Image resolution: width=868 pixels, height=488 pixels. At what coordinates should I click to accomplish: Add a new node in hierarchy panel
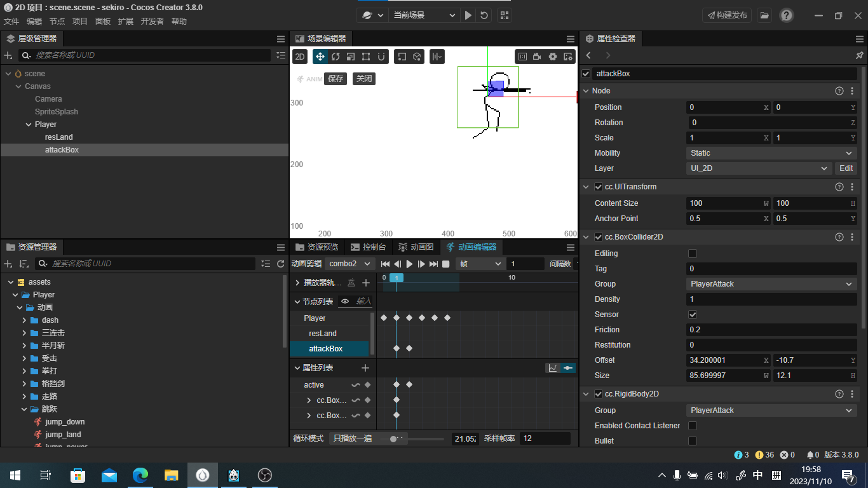pos(8,55)
